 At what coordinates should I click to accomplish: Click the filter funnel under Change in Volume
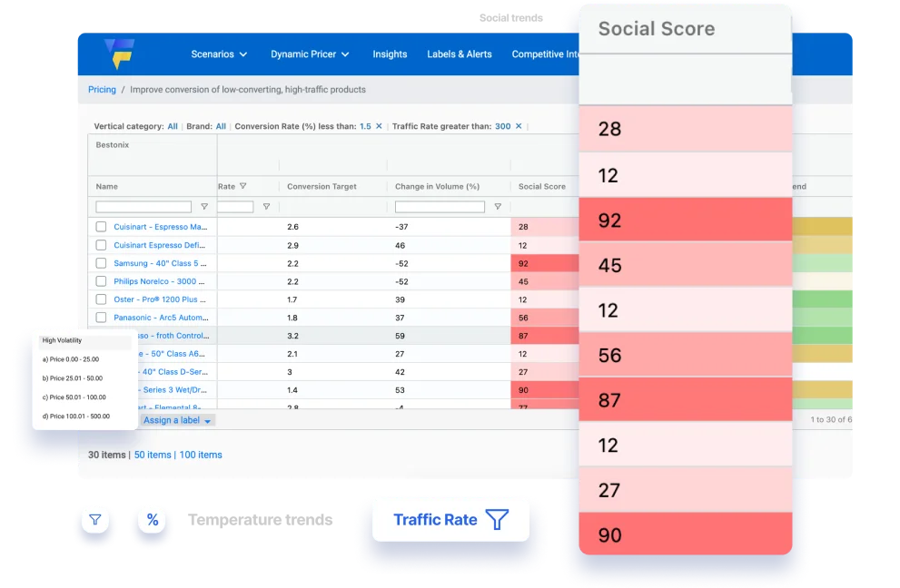(497, 207)
